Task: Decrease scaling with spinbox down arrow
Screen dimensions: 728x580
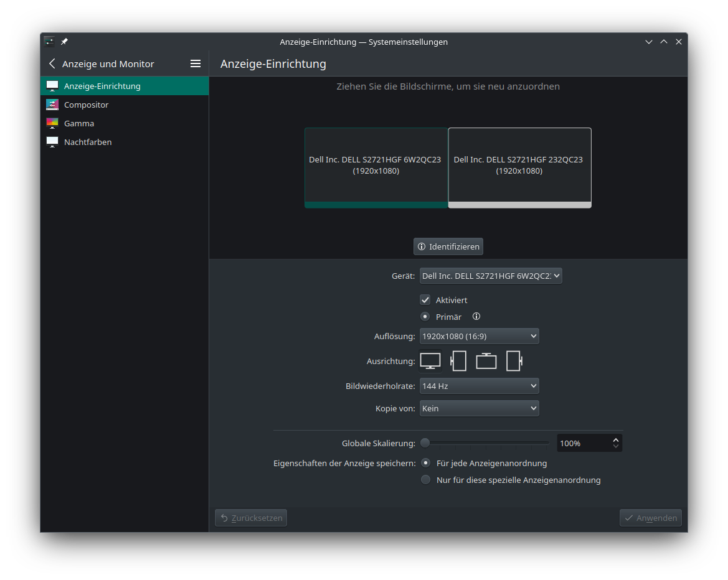Action: coord(616,446)
